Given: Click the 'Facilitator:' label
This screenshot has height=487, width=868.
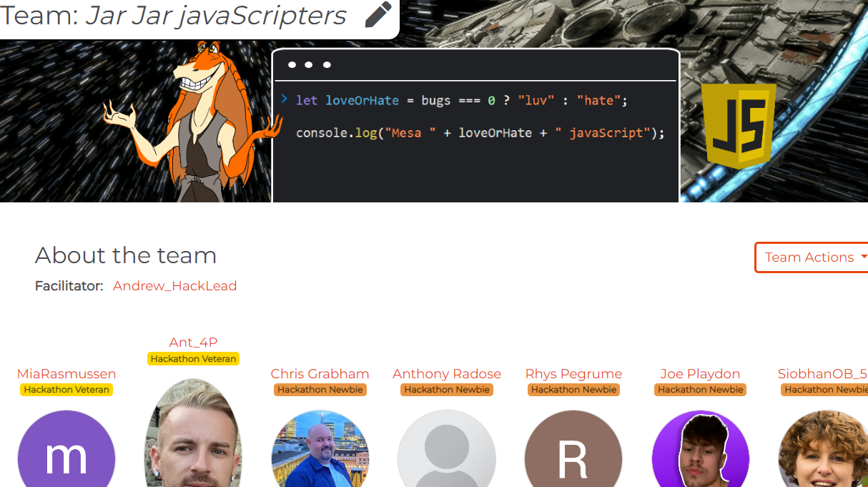Looking at the screenshot, I should point(69,286).
